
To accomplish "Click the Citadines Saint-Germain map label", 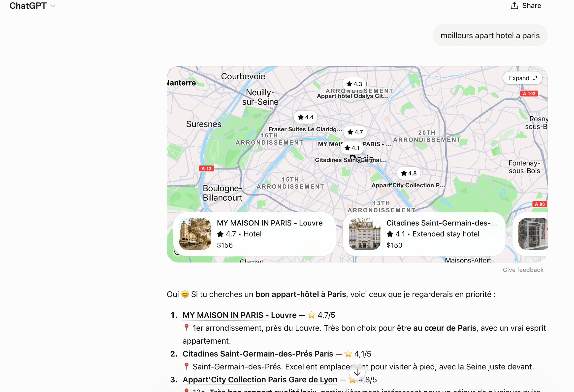I will click(x=351, y=160).
